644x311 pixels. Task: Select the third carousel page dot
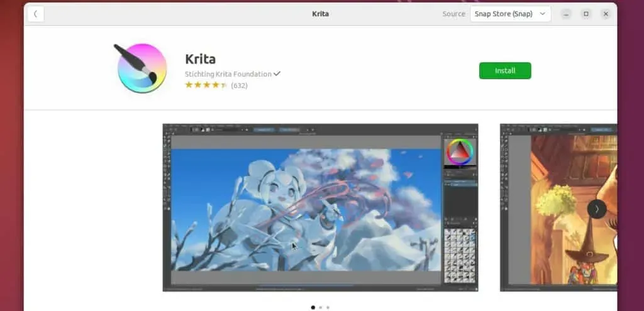coord(328,307)
